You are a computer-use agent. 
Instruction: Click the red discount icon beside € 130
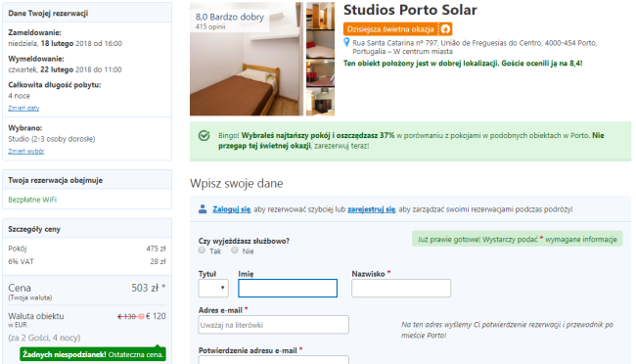click(x=141, y=316)
